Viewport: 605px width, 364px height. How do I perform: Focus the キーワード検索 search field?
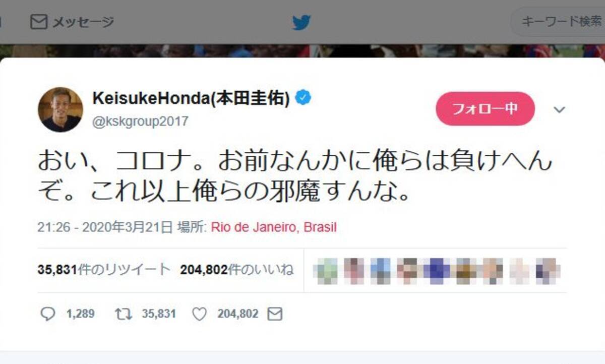(x=558, y=23)
